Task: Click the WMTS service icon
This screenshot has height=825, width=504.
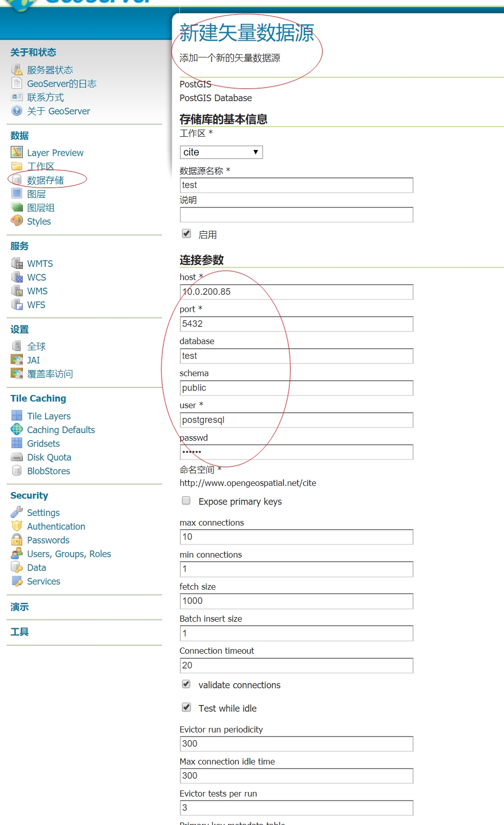Action: (x=17, y=263)
